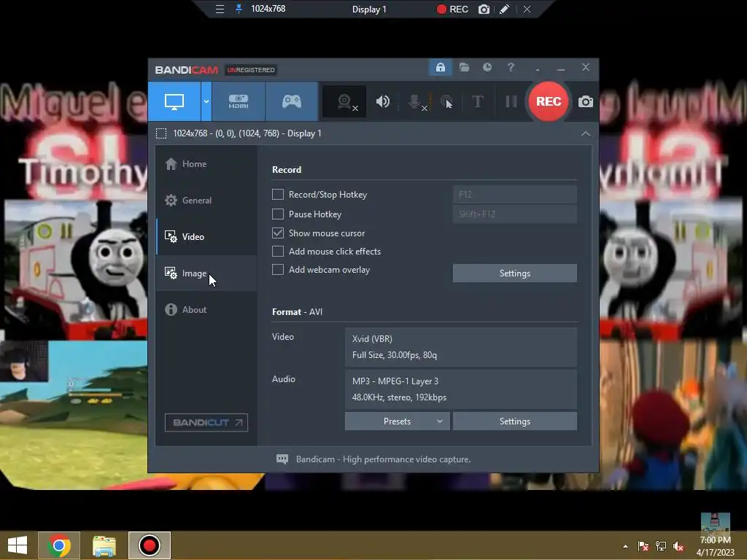This screenshot has height=560, width=747.
Task: Open help question mark icon
Action: click(x=511, y=68)
